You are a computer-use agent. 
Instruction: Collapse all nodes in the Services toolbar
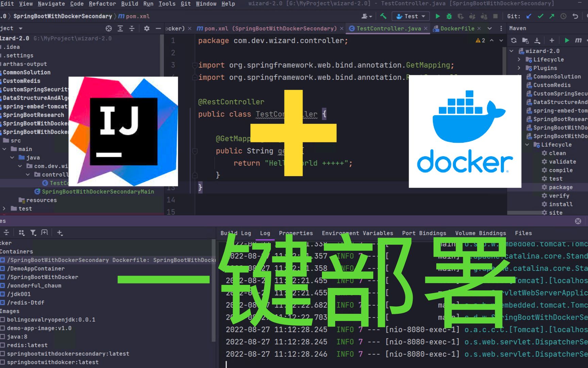tap(6, 233)
